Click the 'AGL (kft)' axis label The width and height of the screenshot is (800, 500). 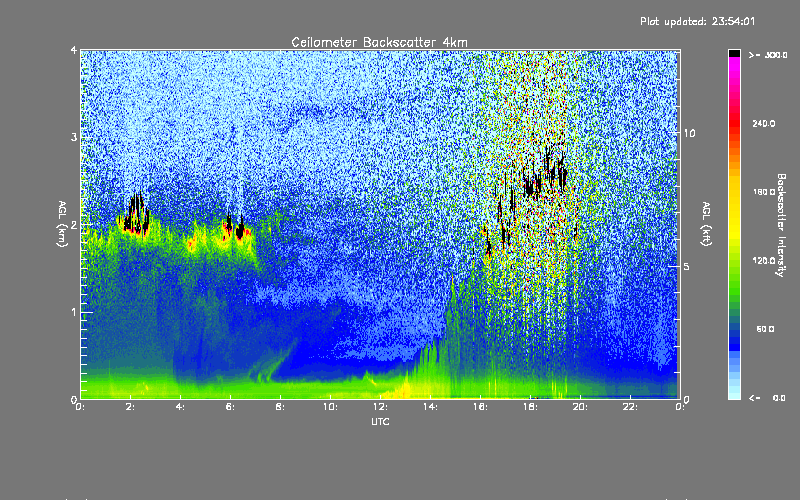[x=707, y=224]
